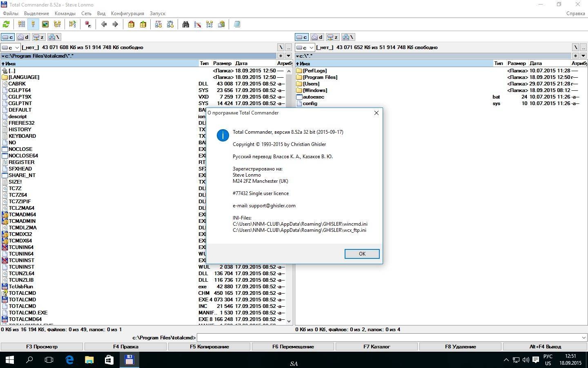
Task: Click the pack files box icon
Action: tap(131, 25)
